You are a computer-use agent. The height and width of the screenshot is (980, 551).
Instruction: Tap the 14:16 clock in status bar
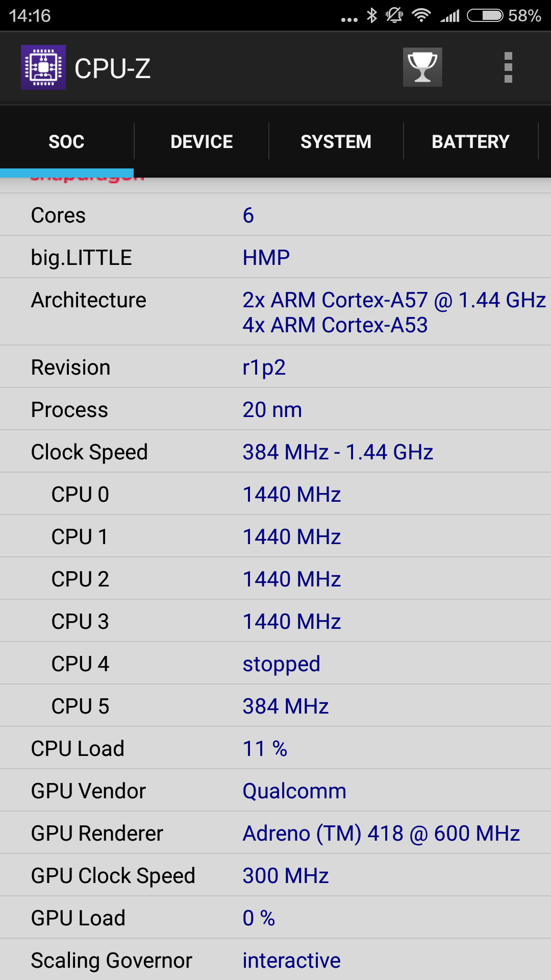coord(30,16)
